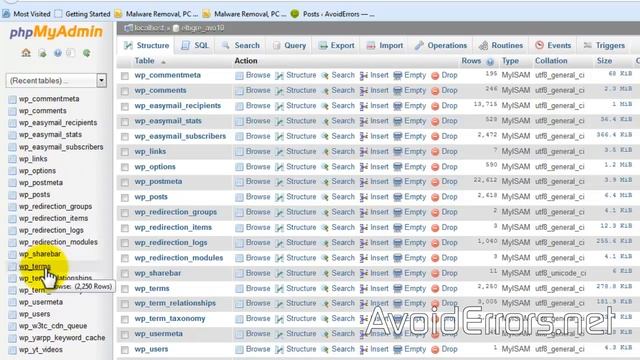Open the Events tab

pos(553,46)
